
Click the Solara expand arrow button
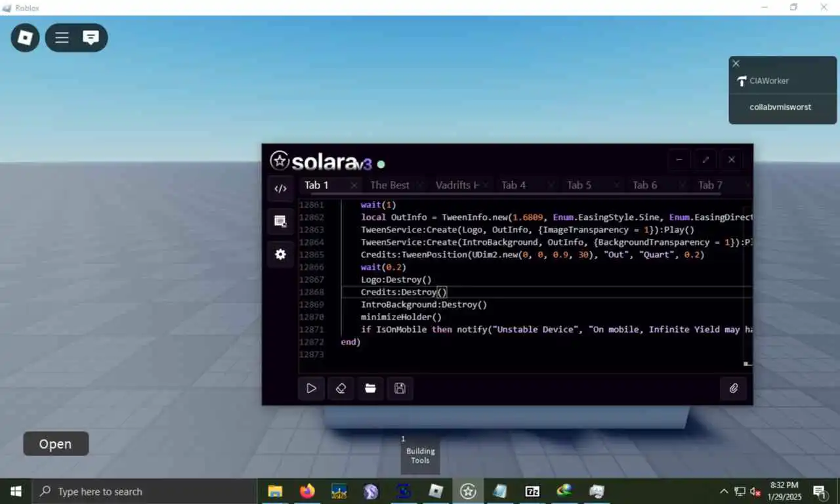click(705, 159)
